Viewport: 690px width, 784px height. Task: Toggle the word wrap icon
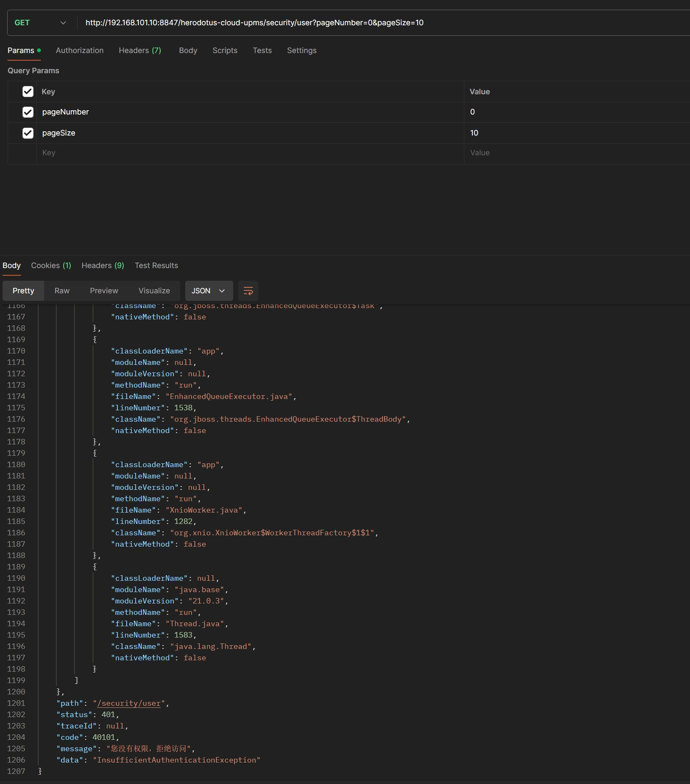pyautogui.click(x=248, y=291)
